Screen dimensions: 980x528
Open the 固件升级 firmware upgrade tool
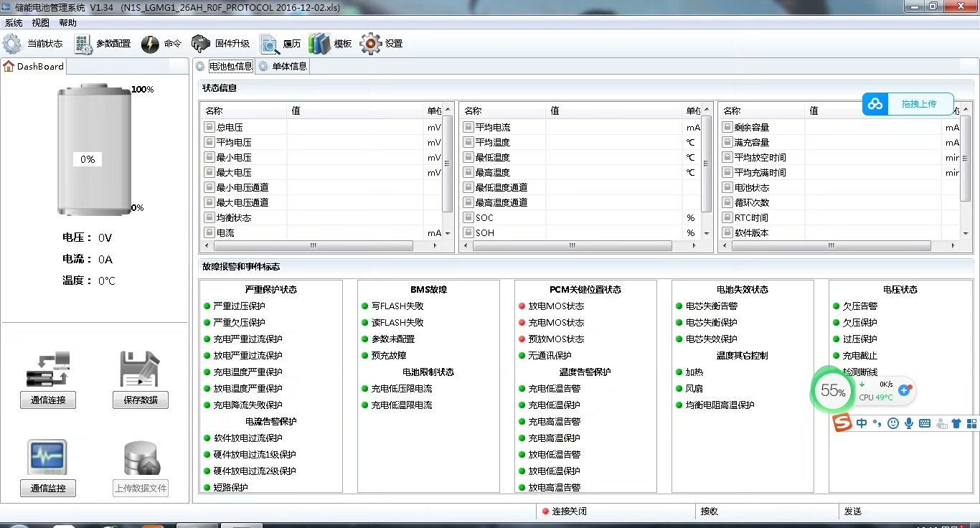click(201, 44)
